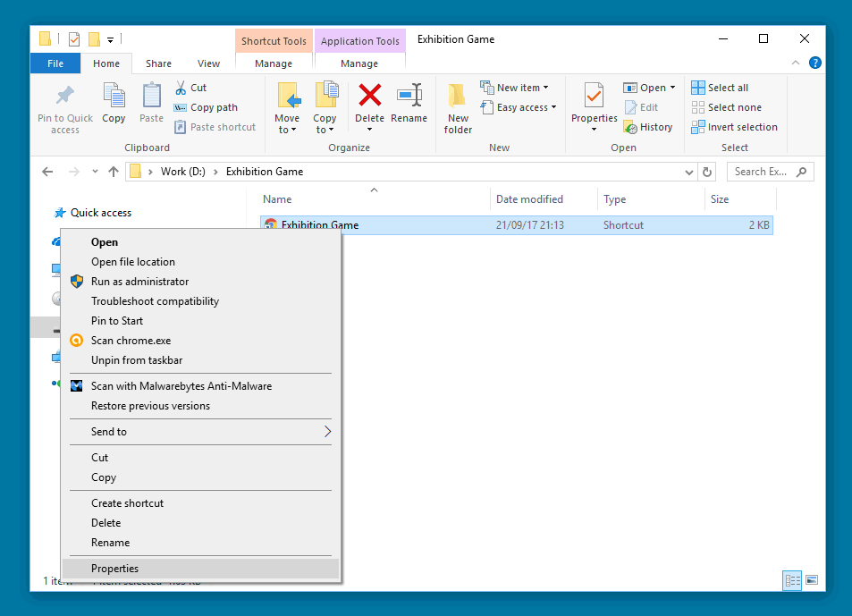The width and height of the screenshot is (852, 616).
Task: Click the Paste clipboard icon
Action: coord(152,96)
